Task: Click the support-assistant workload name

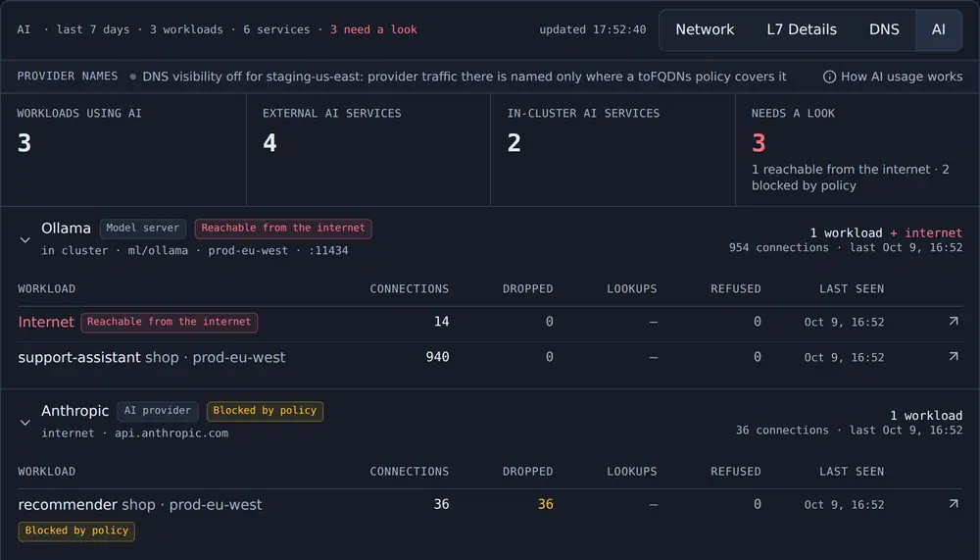Action: coord(79,357)
